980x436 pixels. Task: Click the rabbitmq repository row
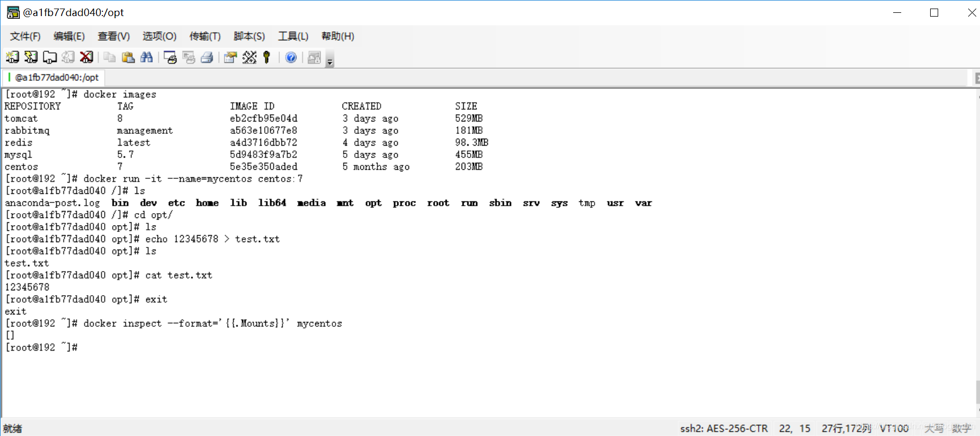pyautogui.click(x=244, y=131)
